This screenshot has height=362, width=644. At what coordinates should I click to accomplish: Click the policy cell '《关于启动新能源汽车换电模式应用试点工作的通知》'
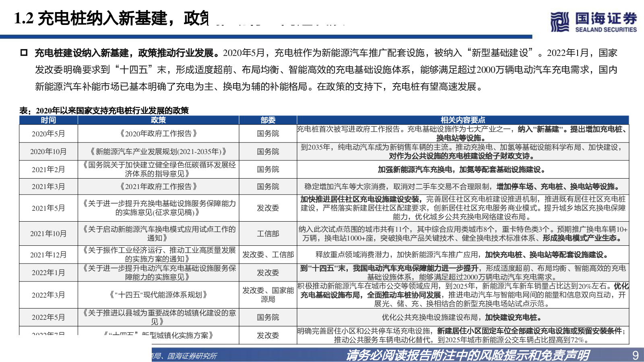coord(158,234)
